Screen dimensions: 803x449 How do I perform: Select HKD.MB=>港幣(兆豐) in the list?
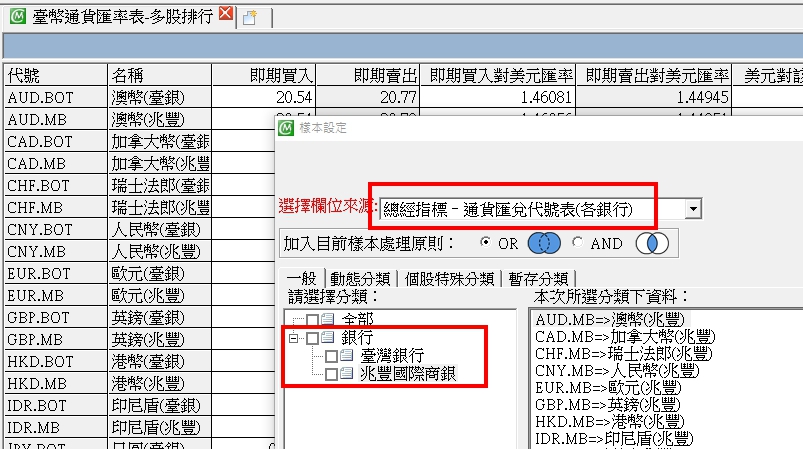click(609, 421)
